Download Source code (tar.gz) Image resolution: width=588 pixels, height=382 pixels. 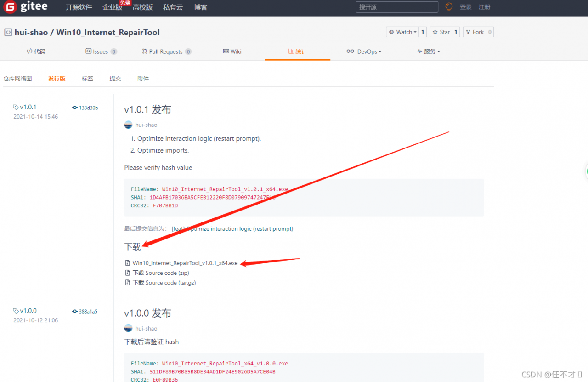[164, 283]
